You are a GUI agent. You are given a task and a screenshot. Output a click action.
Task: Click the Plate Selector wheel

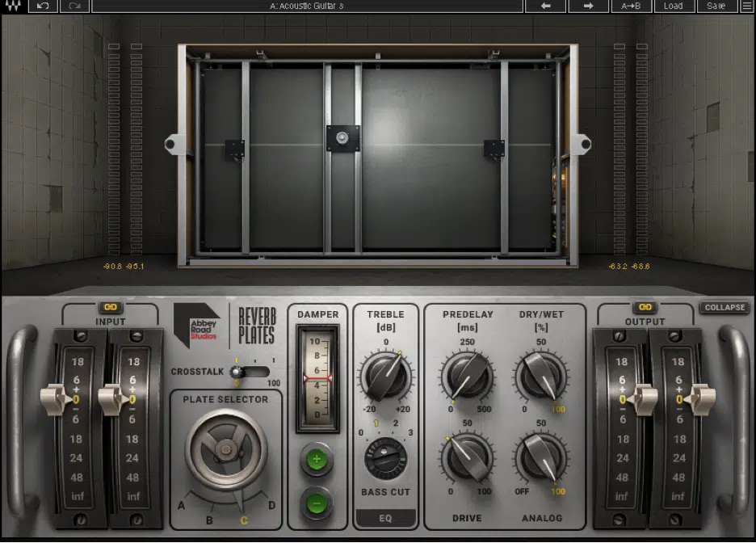pyautogui.click(x=225, y=450)
